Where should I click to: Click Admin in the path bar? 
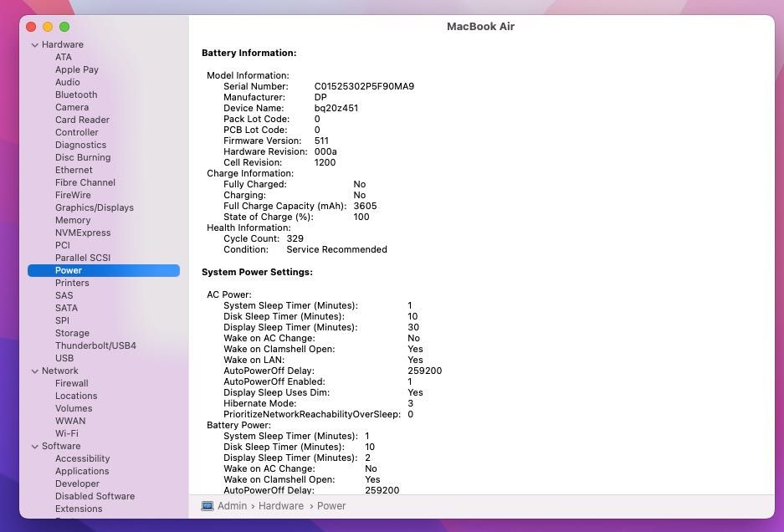coord(232,506)
